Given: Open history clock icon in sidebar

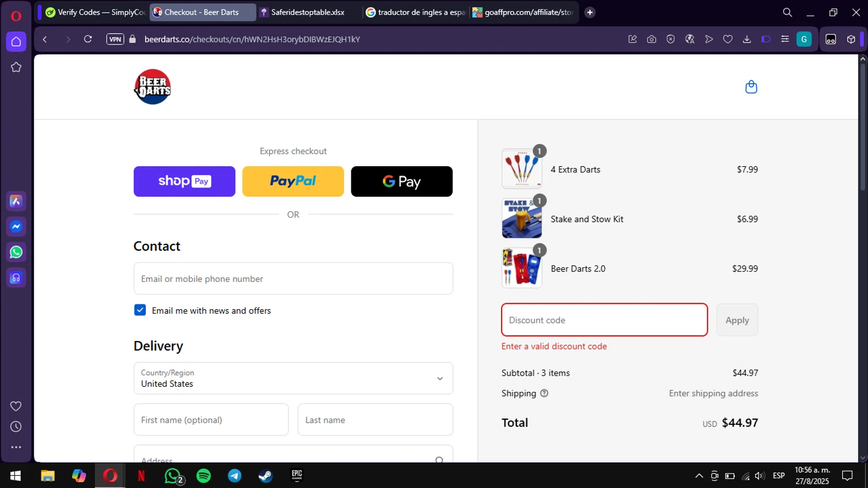Looking at the screenshot, I should 16,427.
